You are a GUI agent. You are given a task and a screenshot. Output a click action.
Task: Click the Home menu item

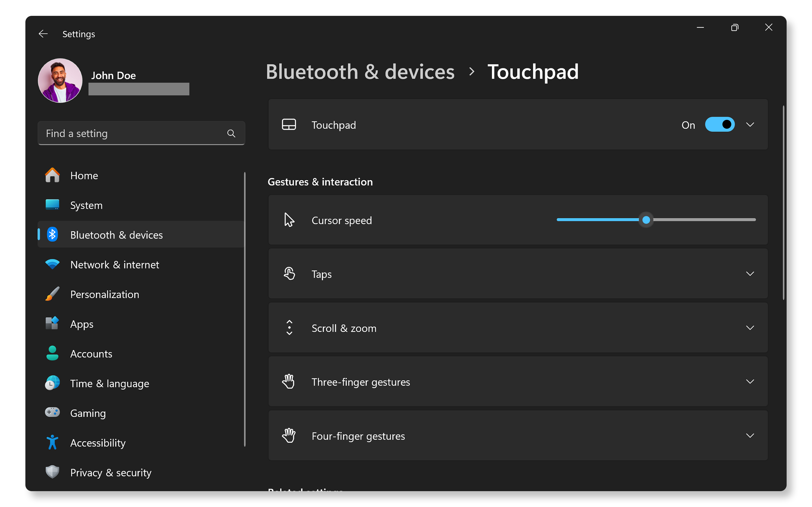point(84,175)
